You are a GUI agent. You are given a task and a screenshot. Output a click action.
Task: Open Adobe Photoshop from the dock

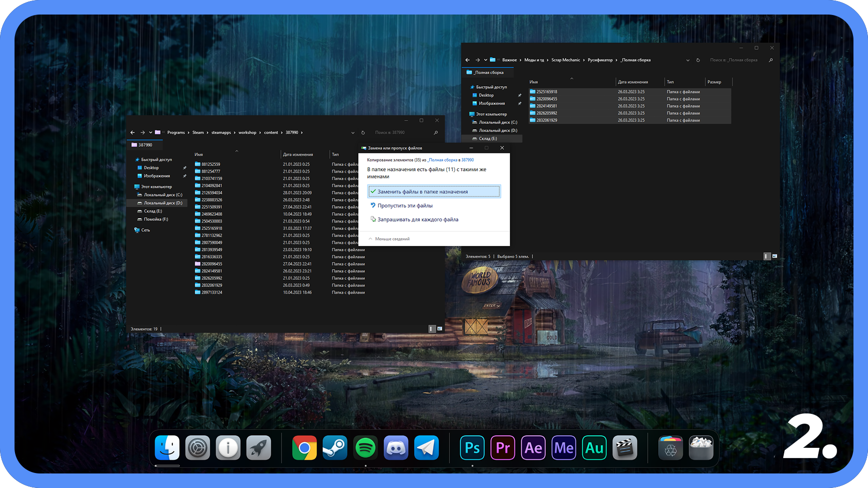472,448
